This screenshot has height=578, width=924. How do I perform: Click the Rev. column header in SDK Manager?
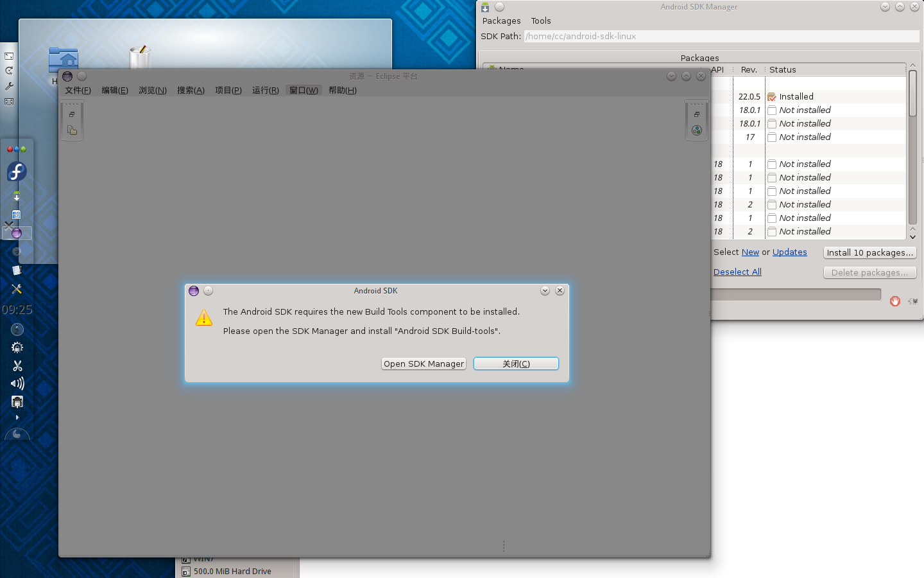tap(749, 69)
